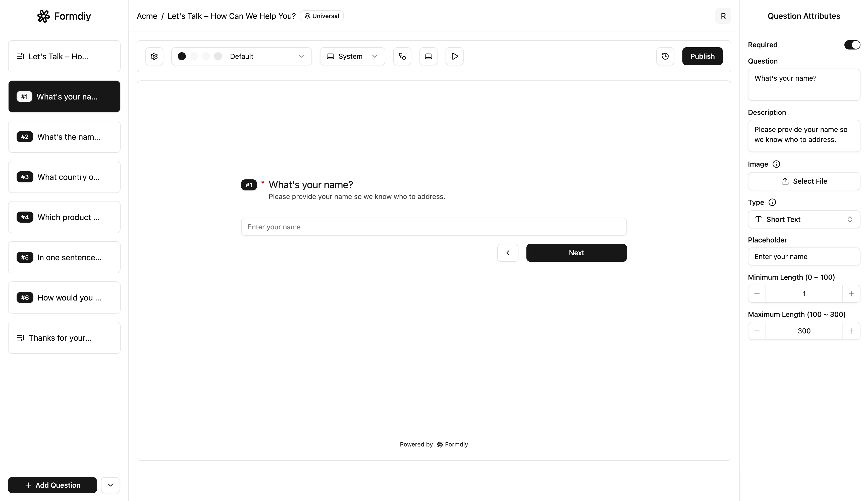Click the #1 badge in form preview
This screenshot has height=501, width=868.
249,185
